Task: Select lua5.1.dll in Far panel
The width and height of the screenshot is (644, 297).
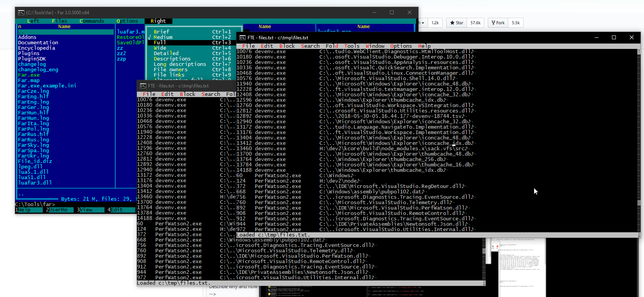Action: pyautogui.click(x=34, y=172)
